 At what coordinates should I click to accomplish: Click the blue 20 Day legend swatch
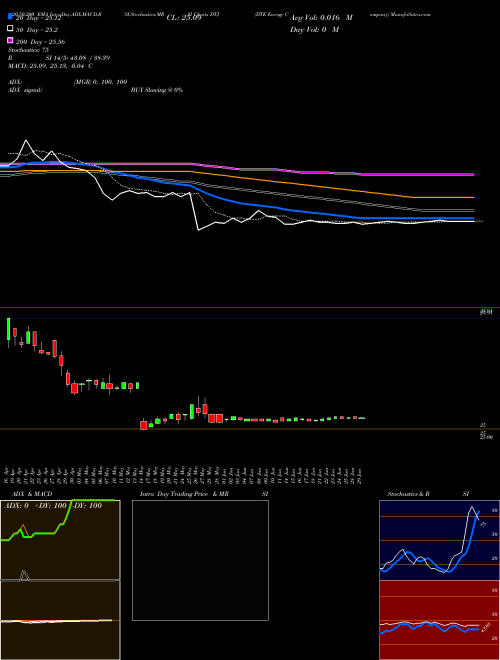[10, 17]
